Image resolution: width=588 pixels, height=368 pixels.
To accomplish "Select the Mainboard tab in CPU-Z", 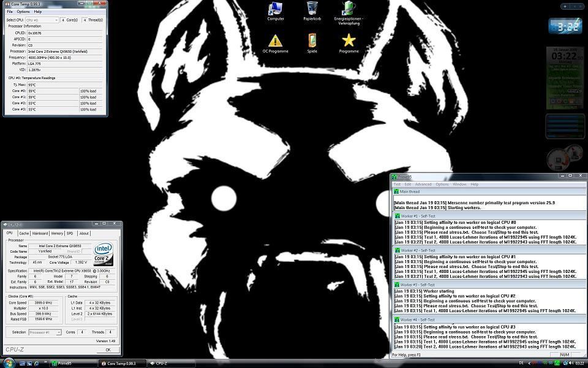I will (40, 233).
